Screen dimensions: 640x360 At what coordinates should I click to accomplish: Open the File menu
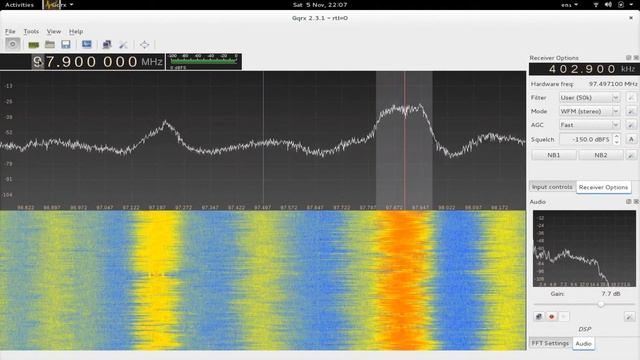click(x=10, y=31)
